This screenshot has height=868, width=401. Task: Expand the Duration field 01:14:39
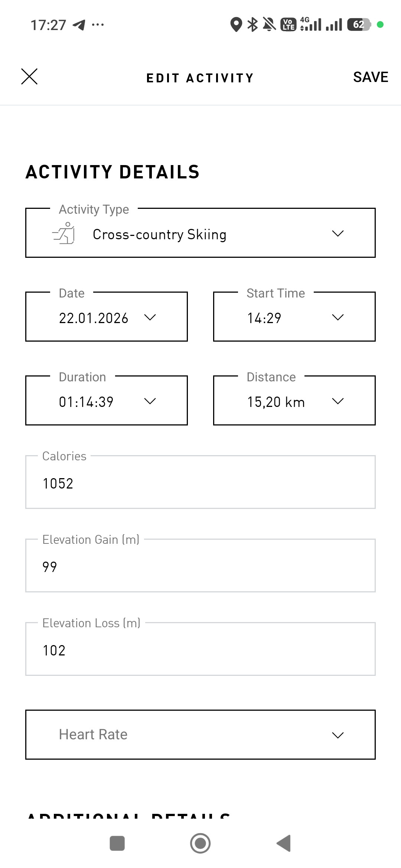tap(107, 400)
